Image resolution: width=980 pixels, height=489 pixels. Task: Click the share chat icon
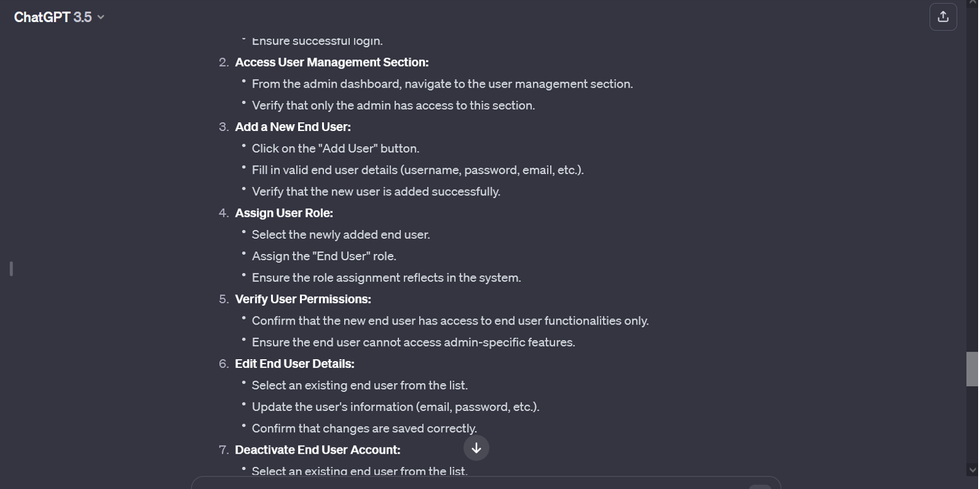coord(942,17)
